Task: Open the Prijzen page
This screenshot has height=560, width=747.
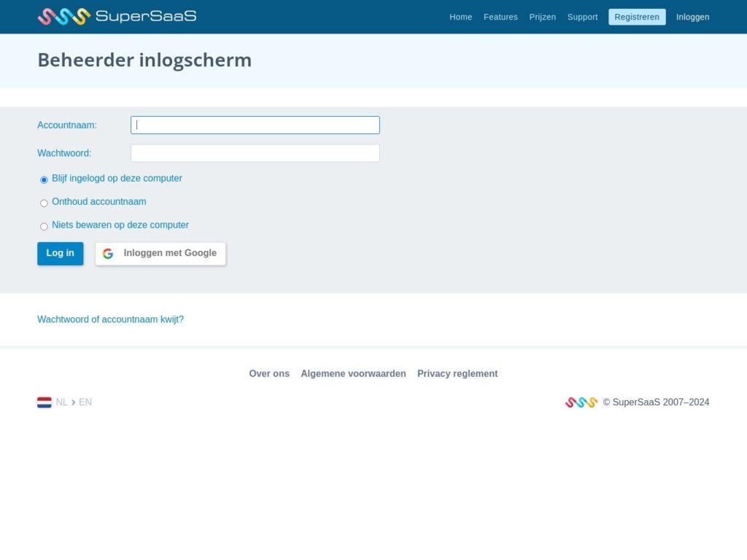Action: [x=542, y=17]
